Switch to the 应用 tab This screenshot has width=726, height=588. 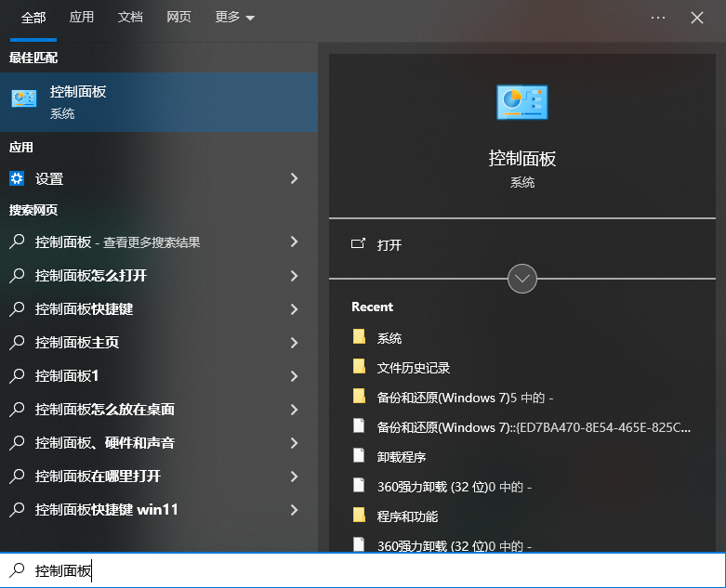[x=82, y=17]
